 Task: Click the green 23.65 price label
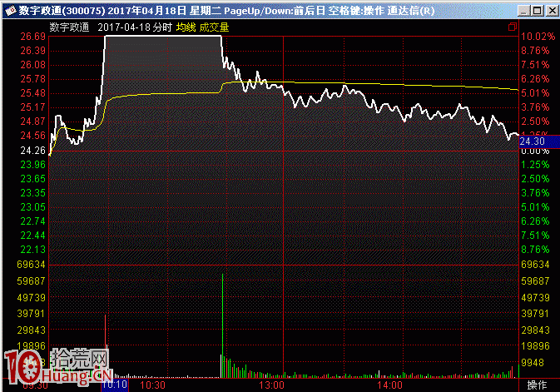pyautogui.click(x=32, y=179)
